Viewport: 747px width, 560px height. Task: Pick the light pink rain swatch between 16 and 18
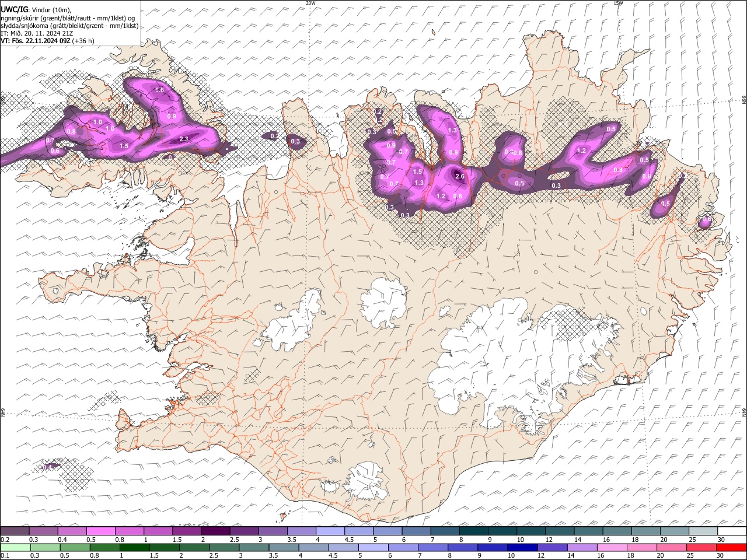612,547
